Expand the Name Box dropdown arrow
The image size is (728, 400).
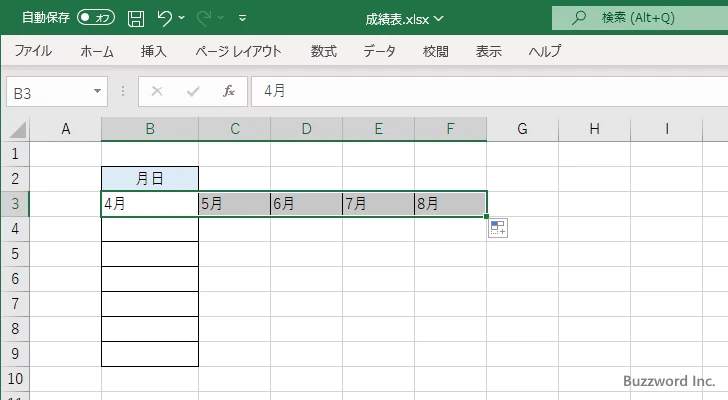coord(98,91)
